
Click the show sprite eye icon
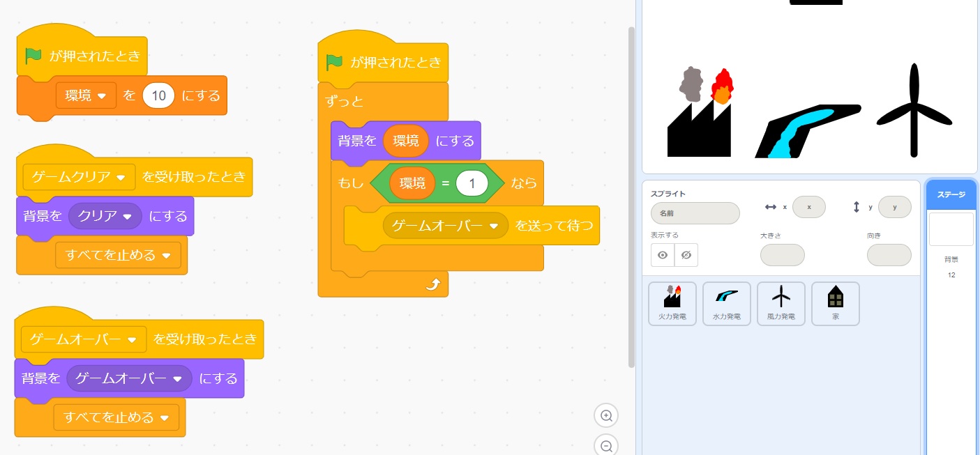click(663, 255)
